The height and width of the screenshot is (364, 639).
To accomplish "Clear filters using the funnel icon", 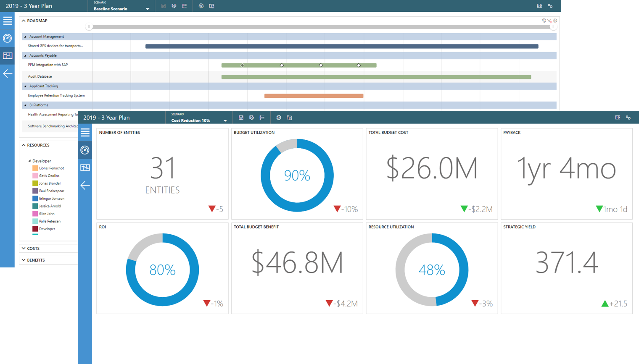I will coord(549,20).
